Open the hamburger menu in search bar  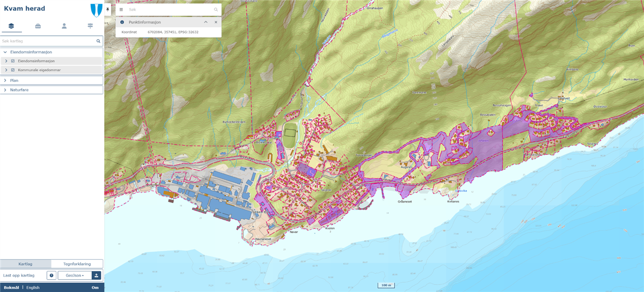(121, 10)
